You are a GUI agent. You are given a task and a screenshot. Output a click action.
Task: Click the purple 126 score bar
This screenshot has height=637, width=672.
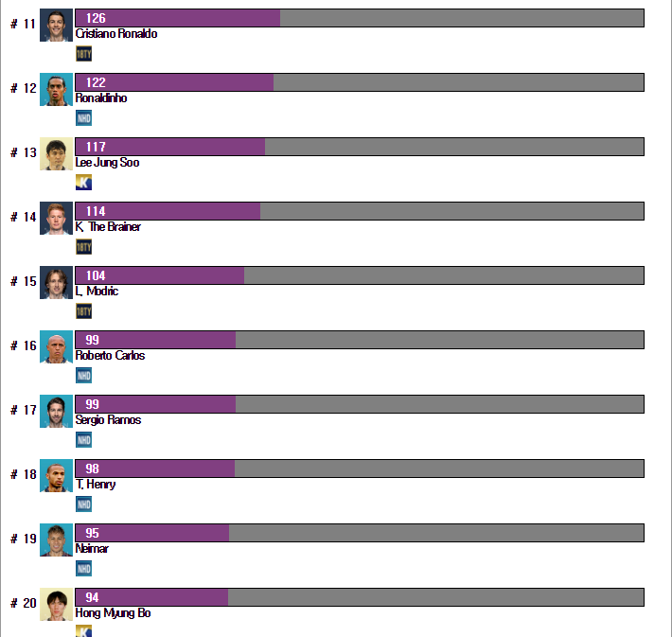point(177,18)
